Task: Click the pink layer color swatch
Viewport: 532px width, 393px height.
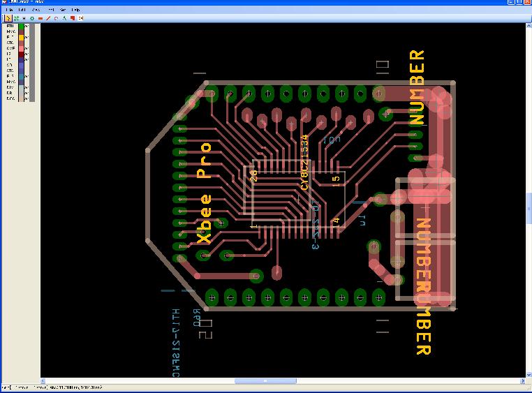Action: [x=22, y=49]
